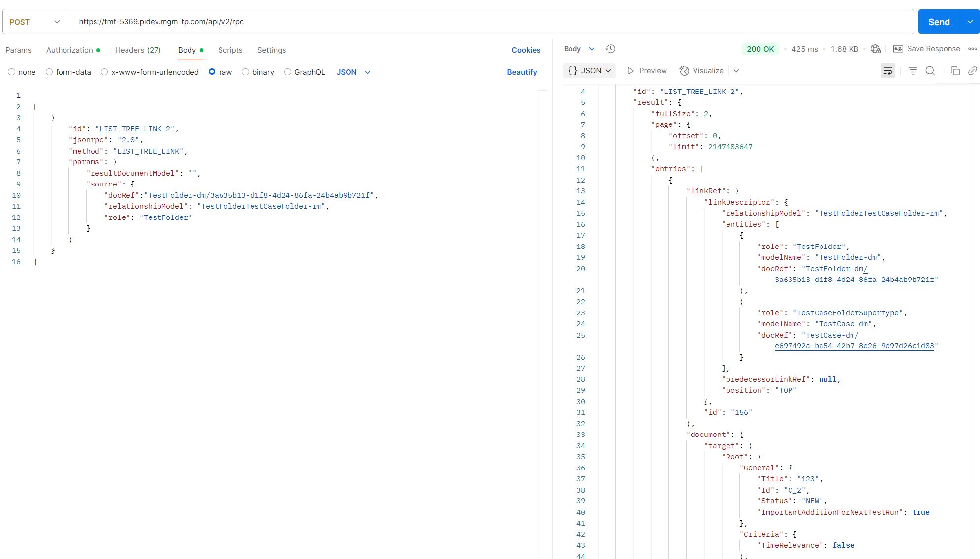Image resolution: width=980 pixels, height=559 pixels.
Task: Open response history clock icon
Action: (610, 49)
